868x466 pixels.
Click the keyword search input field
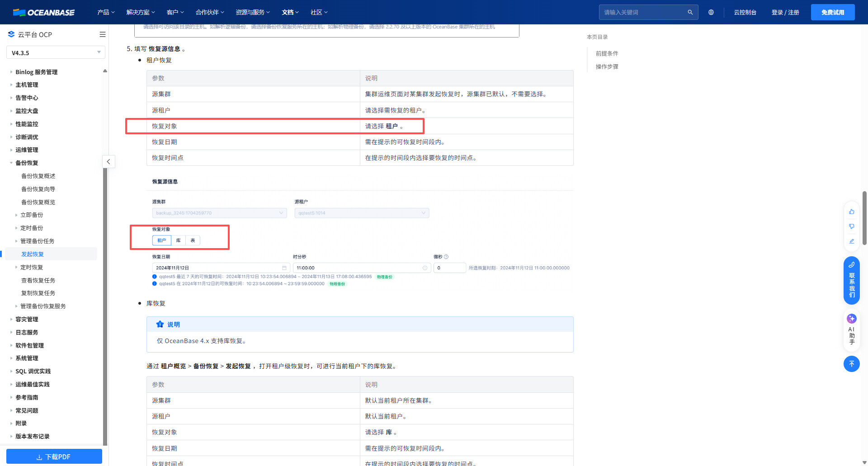coord(642,12)
